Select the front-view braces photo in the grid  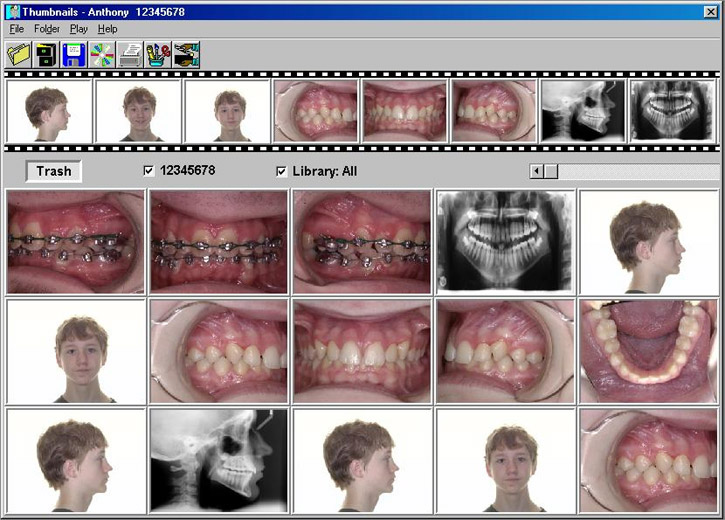pos(219,242)
